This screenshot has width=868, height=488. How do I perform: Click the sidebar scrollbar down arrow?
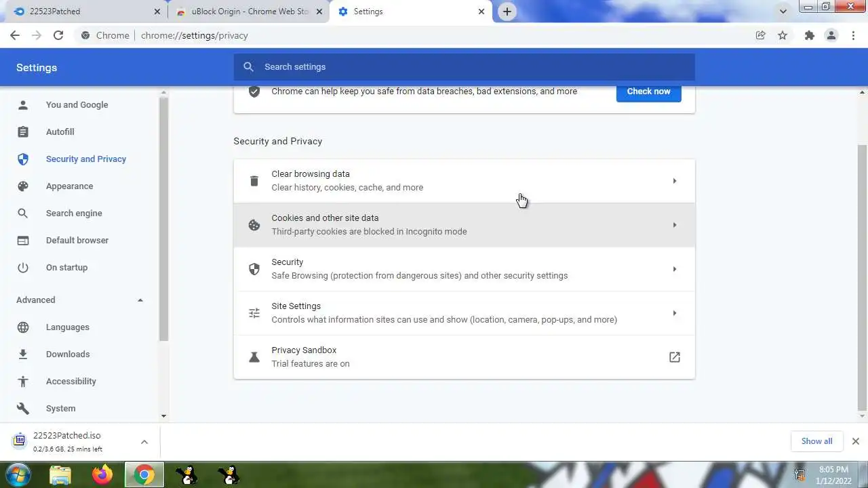pos(163,416)
